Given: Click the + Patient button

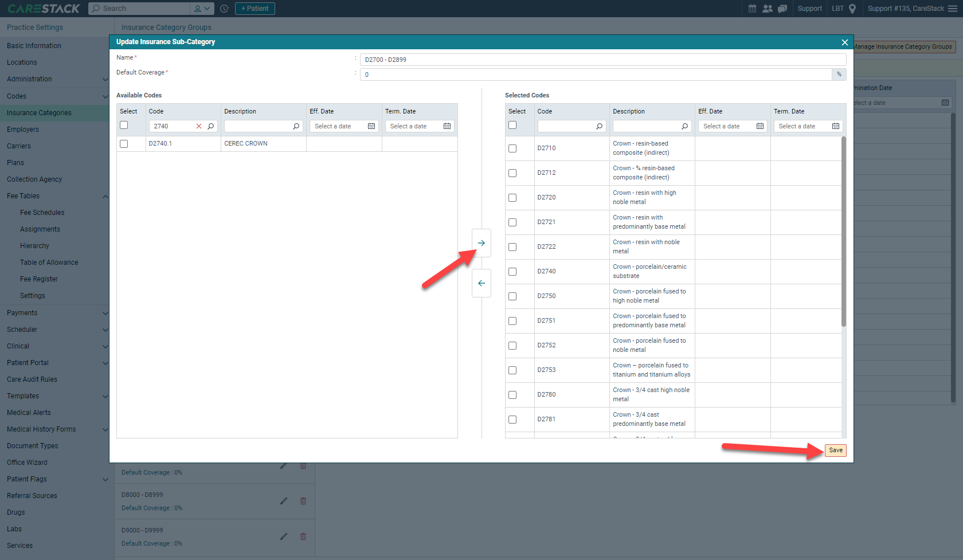Looking at the screenshot, I should (x=255, y=9).
